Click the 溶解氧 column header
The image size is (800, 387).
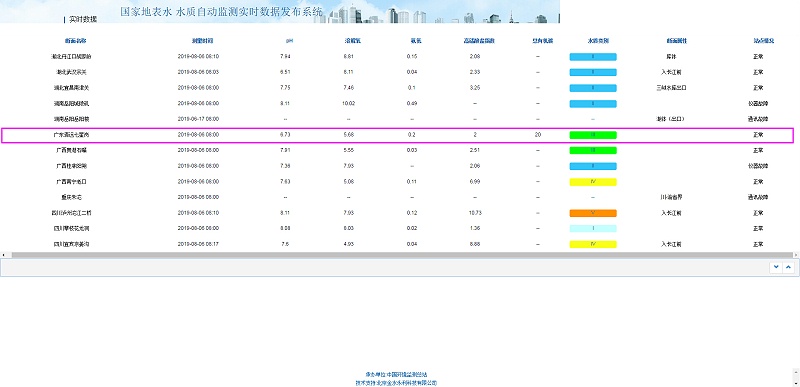click(x=348, y=40)
